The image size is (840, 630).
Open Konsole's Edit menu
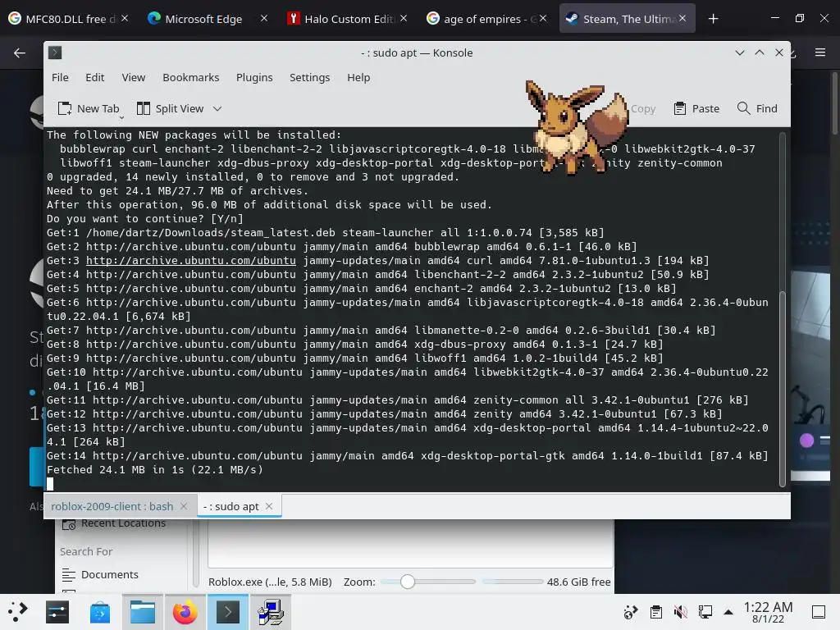(x=95, y=78)
